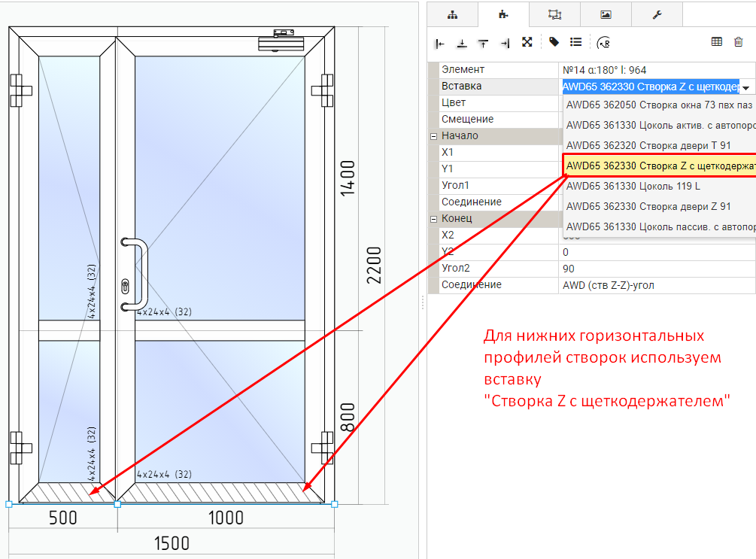The height and width of the screenshot is (559, 756).
Task: Choose 'AWD65 361330 Цоколь 119 L'
Action: pyautogui.click(x=659, y=186)
